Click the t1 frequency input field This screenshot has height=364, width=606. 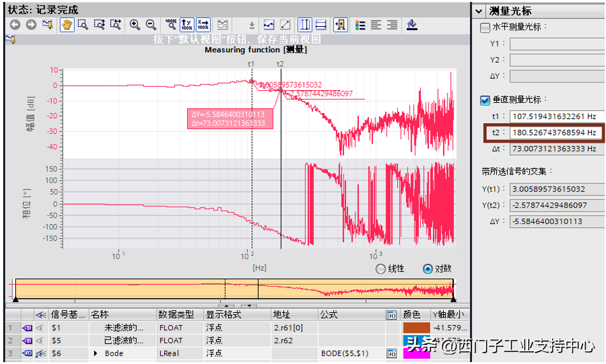[556, 116]
